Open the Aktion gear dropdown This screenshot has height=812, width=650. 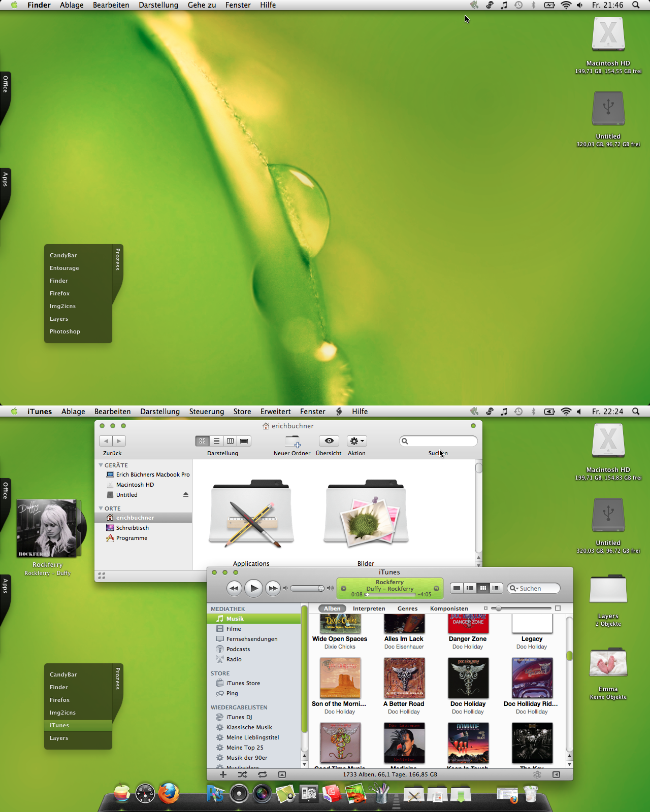357,441
